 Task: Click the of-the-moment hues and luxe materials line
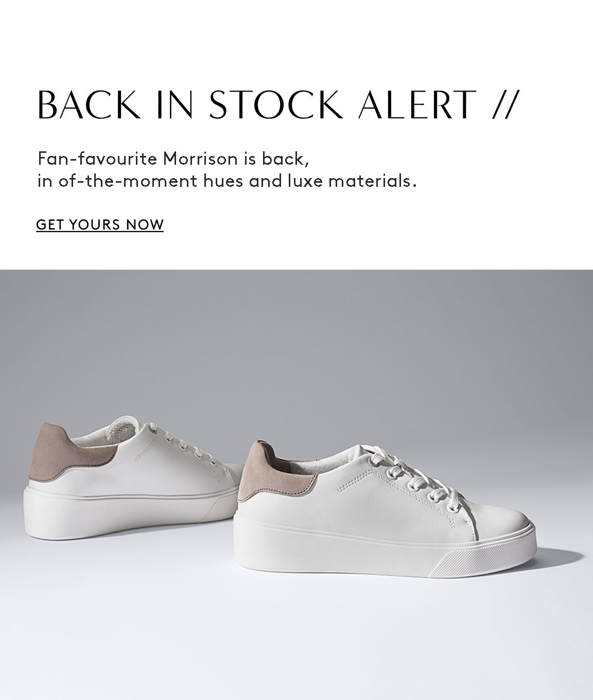coord(226,181)
